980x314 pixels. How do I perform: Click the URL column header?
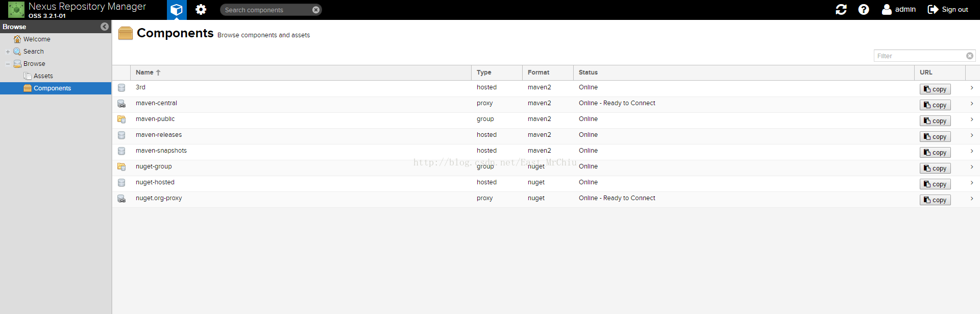pyautogui.click(x=940, y=73)
